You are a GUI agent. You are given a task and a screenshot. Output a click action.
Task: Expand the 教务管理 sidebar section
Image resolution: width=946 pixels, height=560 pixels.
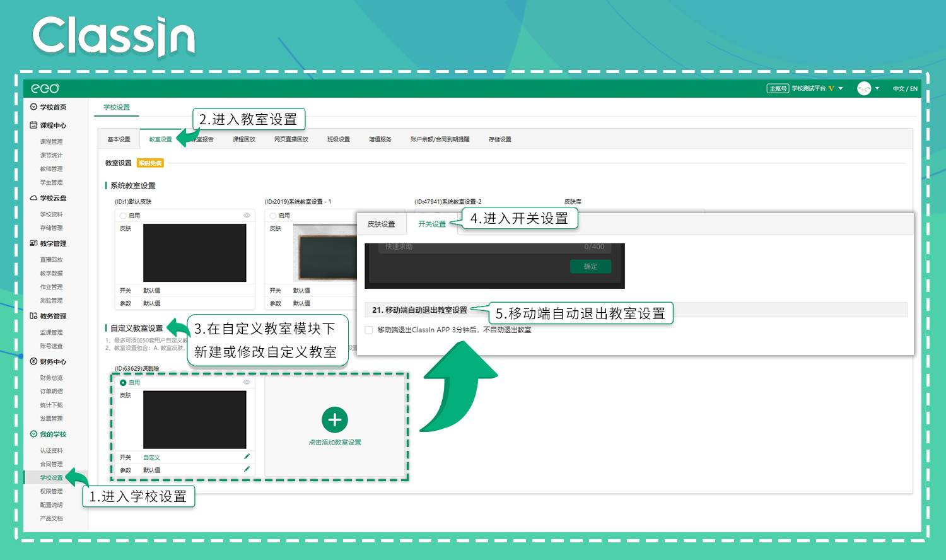point(53,316)
